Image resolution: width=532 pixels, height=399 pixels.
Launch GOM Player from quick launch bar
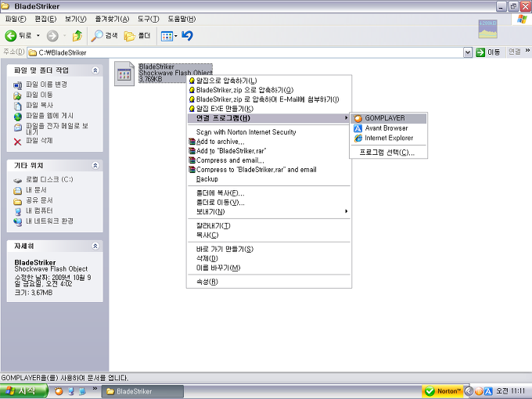pyautogui.click(x=59, y=391)
